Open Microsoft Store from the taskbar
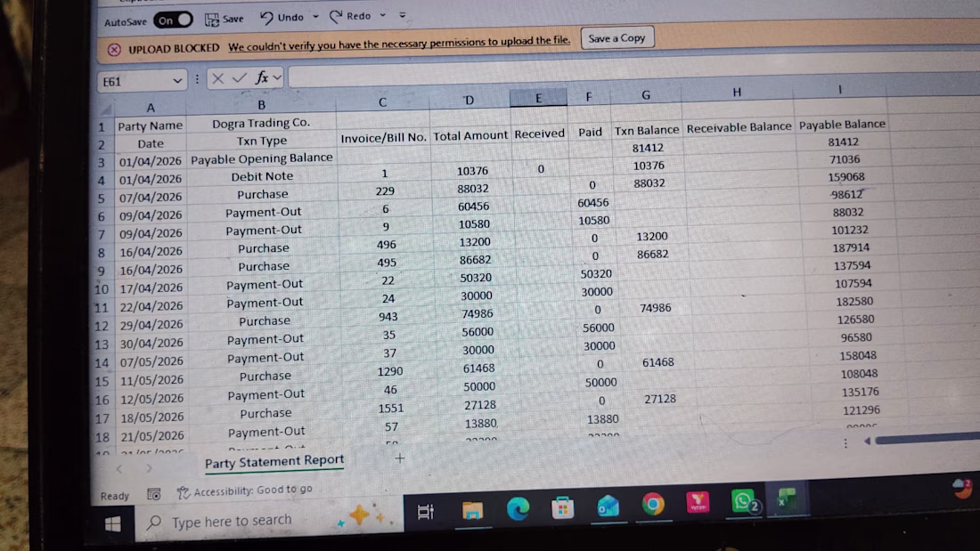This screenshot has height=551, width=980. [x=562, y=507]
